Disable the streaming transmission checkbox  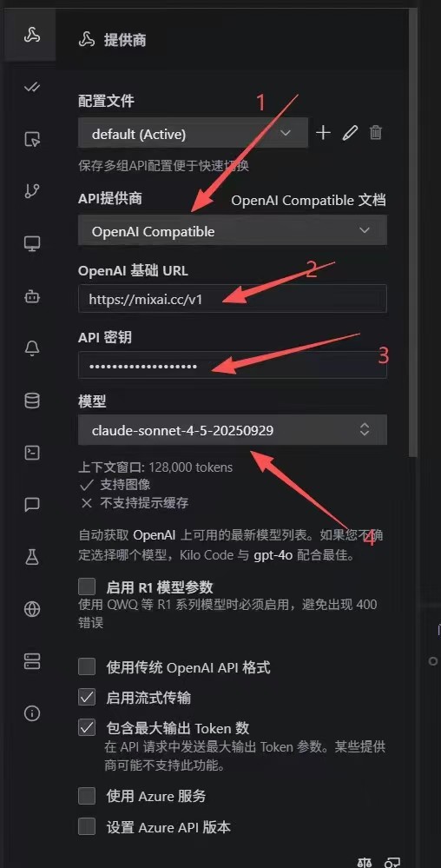tap(87, 698)
